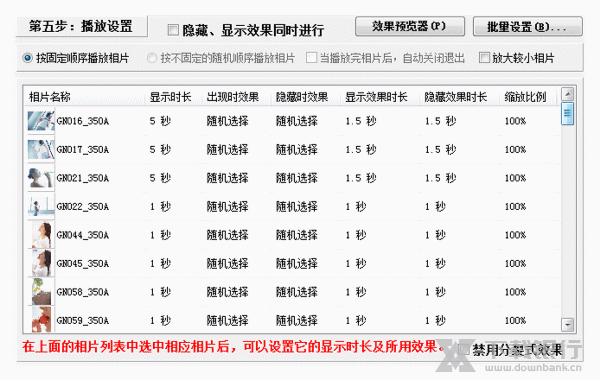This screenshot has height=380, width=600.
Task: Click the 效果预览器(P) button
Action: point(410,26)
